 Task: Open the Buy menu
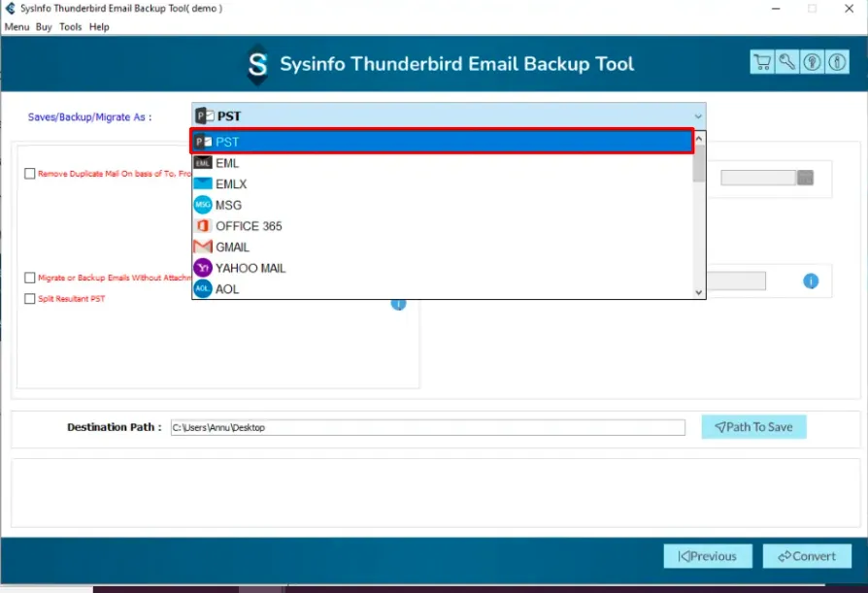click(x=44, y=26)
